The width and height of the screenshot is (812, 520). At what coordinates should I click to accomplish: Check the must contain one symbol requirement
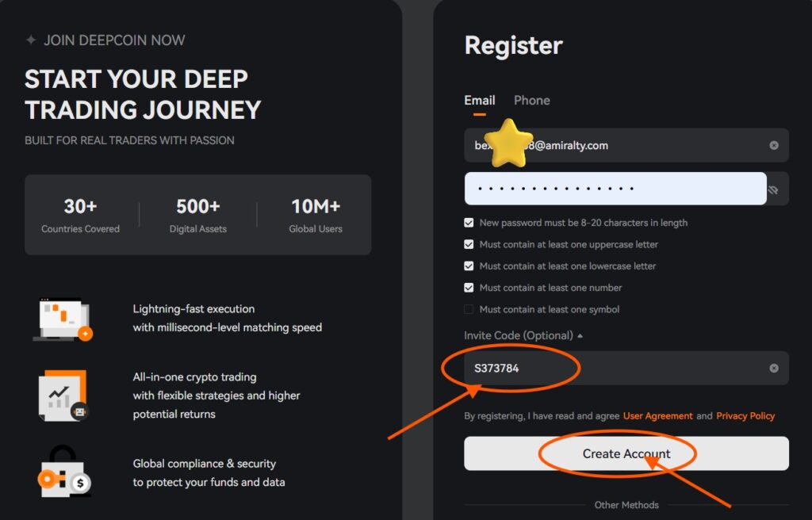(469, 309)
